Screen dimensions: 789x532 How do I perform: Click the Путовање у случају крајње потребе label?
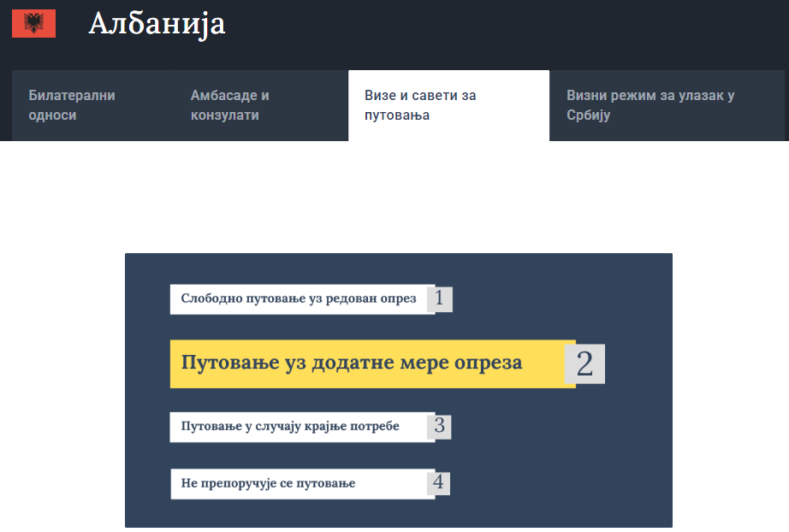291,426
